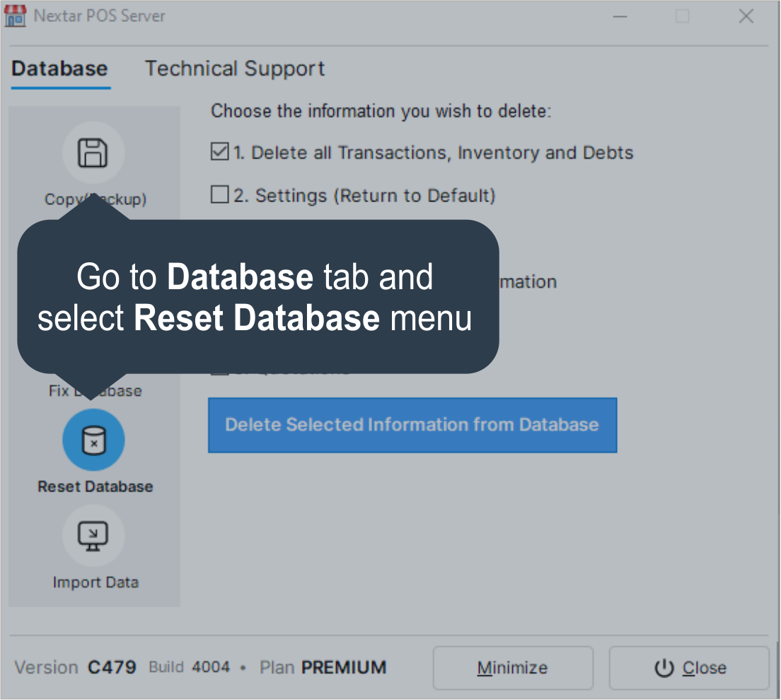The image size is (781, 700).
Task: Close the window with the title bar X
Action: [x=746, y=16]
